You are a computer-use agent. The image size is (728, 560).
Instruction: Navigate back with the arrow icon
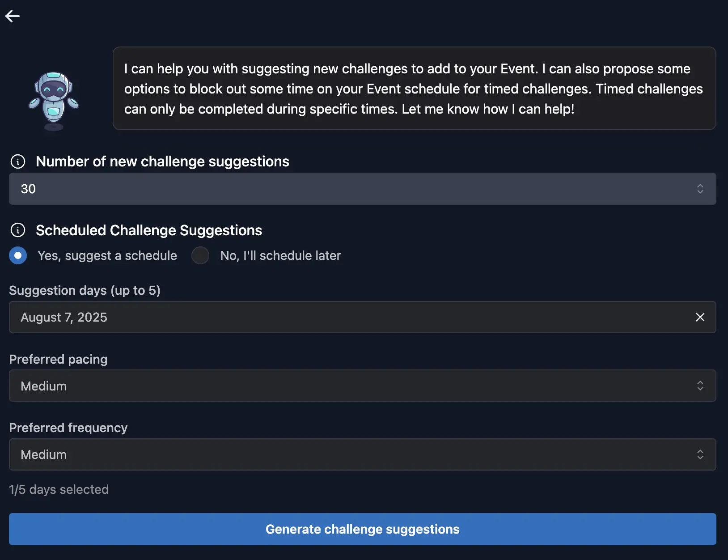[x=13, y=16]
